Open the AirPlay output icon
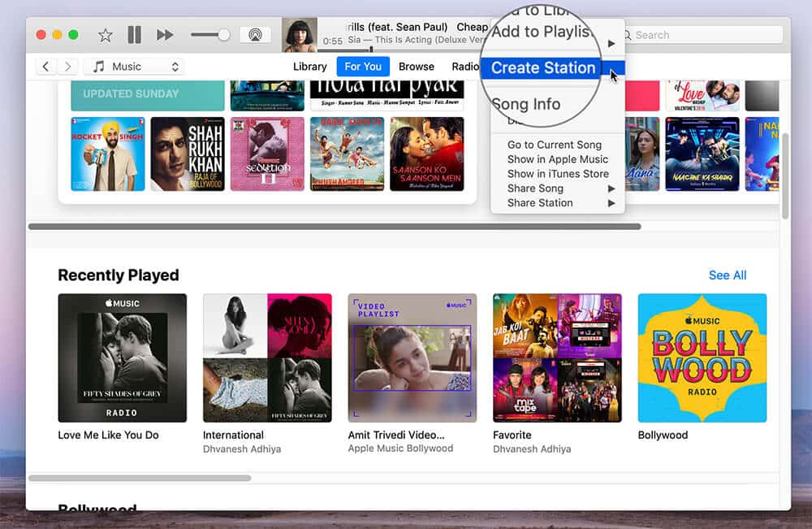This screenshot has width=812, height=529. coord(255,35)
